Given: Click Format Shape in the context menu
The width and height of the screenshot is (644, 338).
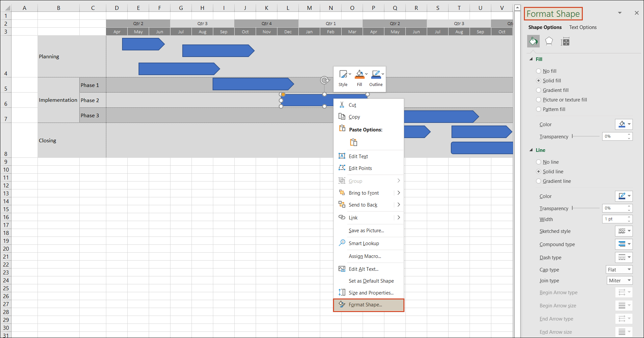Looking at the screenshot, I should pos(365,305).
